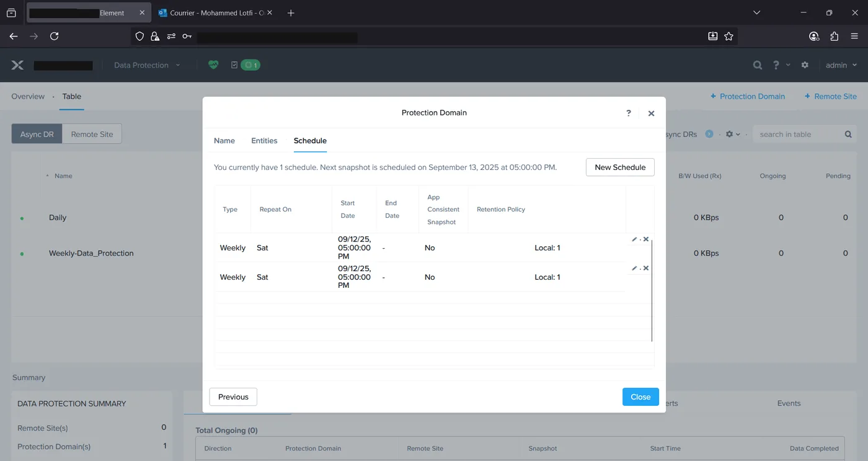Open the tasks checklist icon in the header
The image size is (868, 461).
coord(234,65)
